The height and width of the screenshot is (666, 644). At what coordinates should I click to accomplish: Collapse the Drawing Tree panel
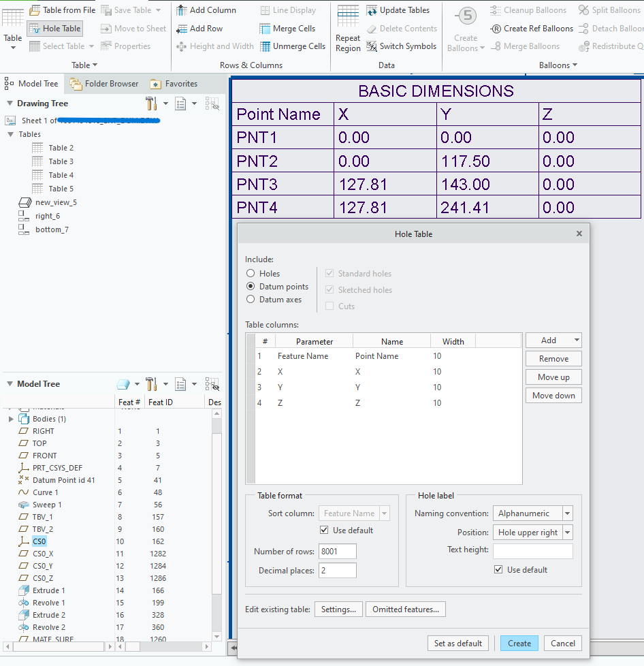tap(10, 104)
